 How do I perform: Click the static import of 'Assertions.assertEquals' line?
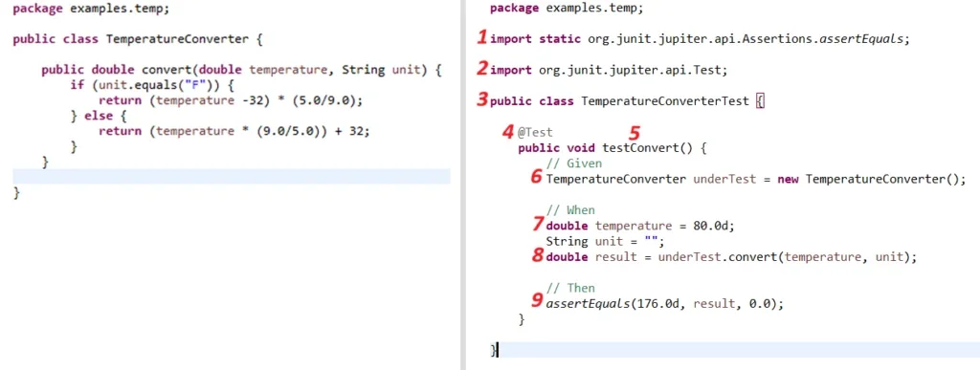click(x=700, y=38)
